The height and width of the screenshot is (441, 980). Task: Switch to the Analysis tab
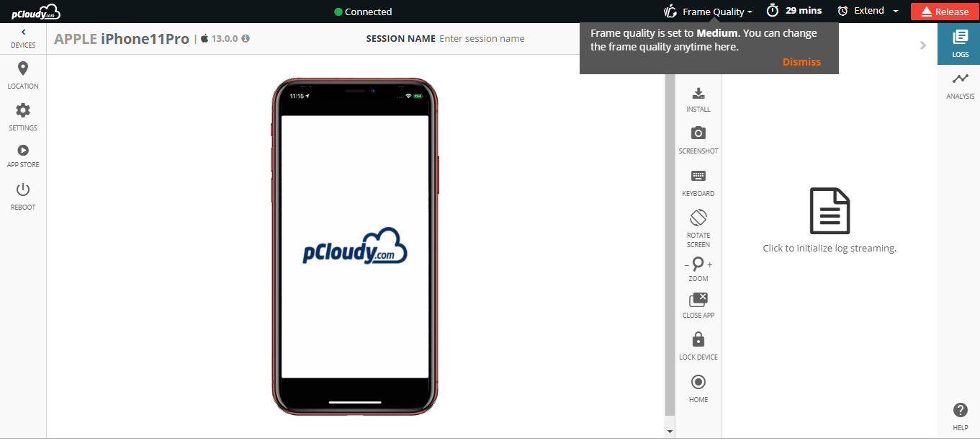click(x=960, y=86)
